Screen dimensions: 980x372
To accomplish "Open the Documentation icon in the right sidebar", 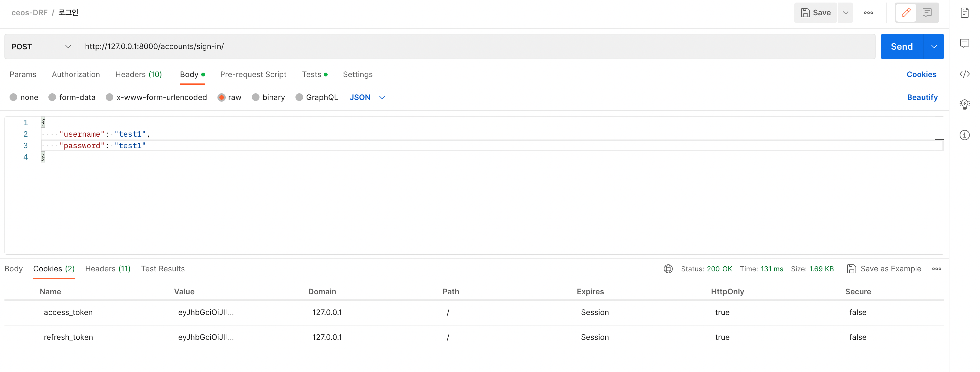I will [964, 12].
